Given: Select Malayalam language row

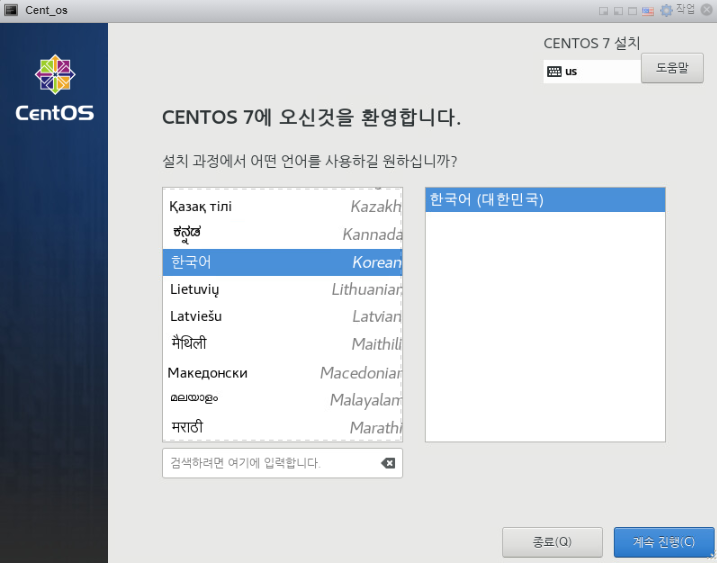Looking at the screenshot, I should 283,400.
